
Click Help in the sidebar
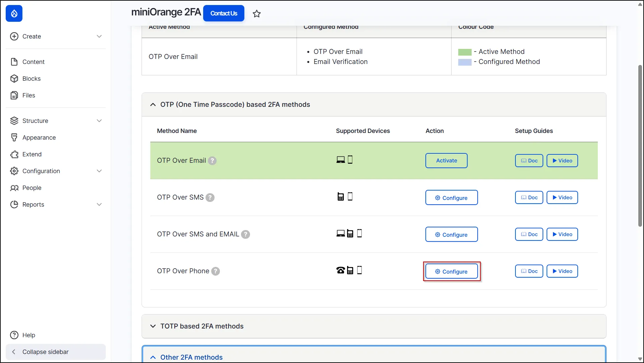[29, 335]
